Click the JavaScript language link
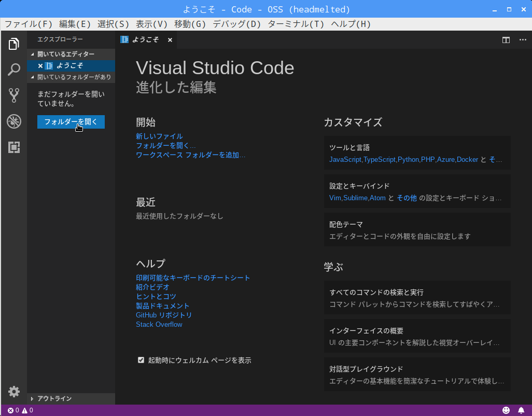The image size is (532, 416). tap(345, 159)
